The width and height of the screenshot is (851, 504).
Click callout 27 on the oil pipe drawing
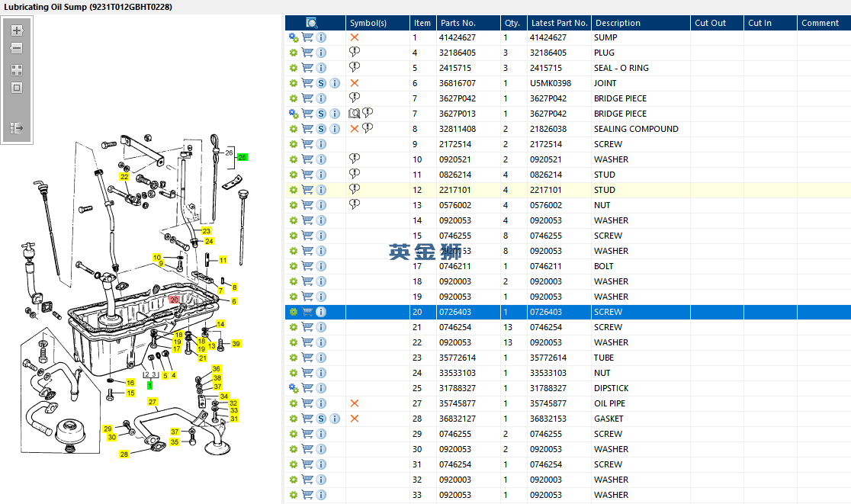pos(153,402)
